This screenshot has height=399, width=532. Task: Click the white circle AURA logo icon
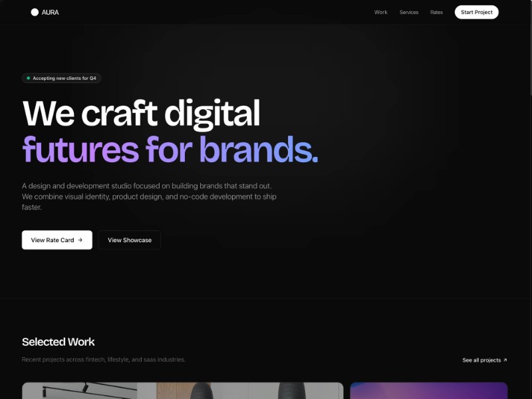coord(35,12)
